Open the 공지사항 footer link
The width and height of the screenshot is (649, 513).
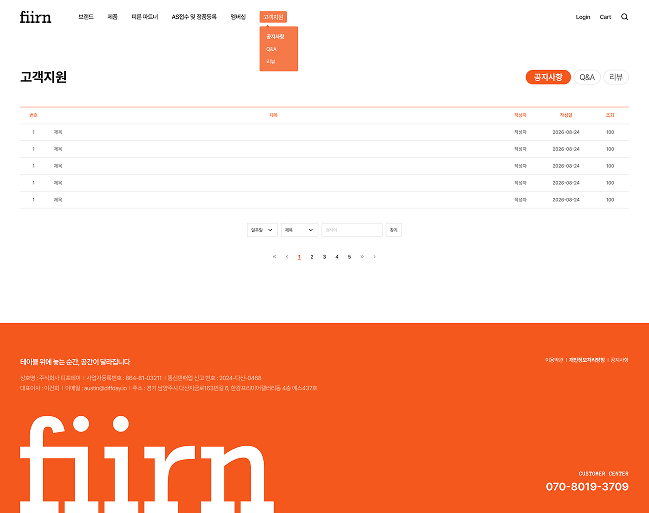[x=619, y=360]
